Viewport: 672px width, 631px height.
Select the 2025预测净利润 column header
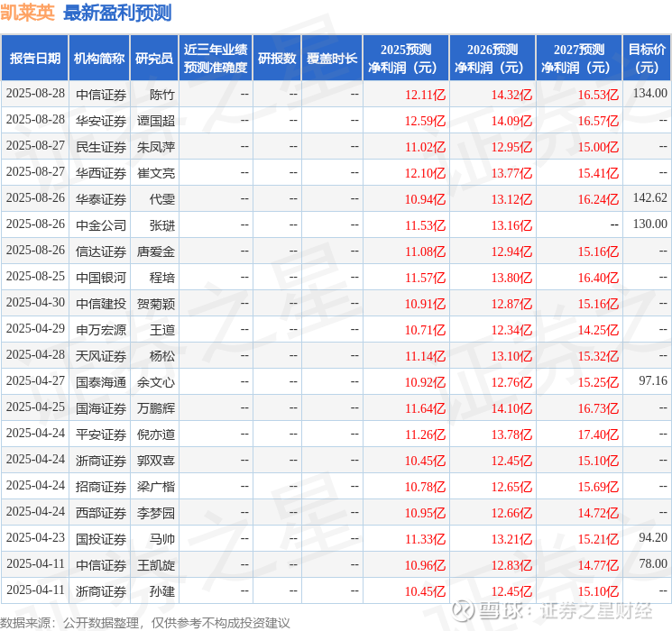pos(406,59)
